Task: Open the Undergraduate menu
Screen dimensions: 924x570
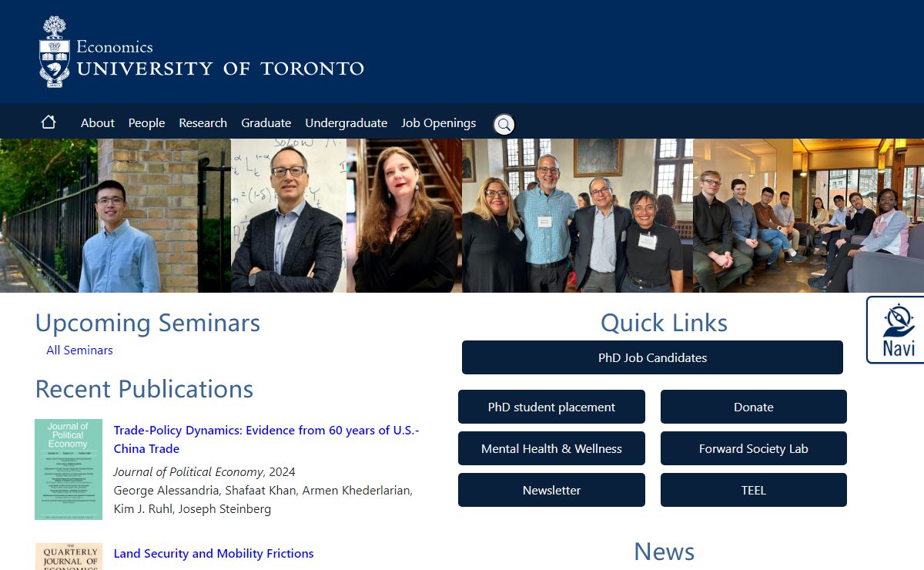Action: (346, 123)
